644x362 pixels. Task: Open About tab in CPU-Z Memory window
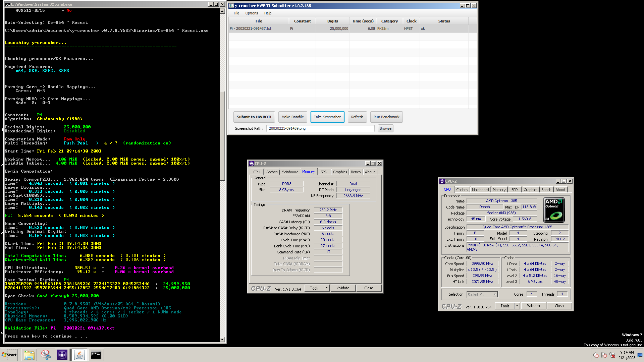370,172
